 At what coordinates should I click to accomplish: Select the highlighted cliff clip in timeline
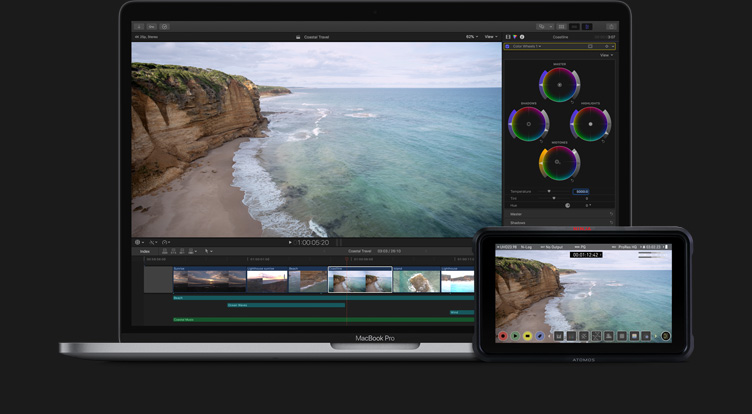click(x=360, y=280)
